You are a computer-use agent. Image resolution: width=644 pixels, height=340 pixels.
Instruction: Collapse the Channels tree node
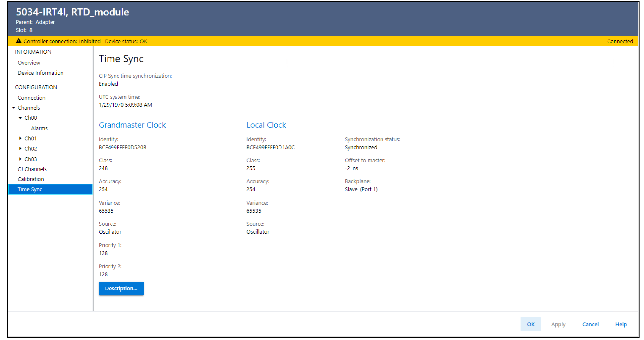(14, 108)
